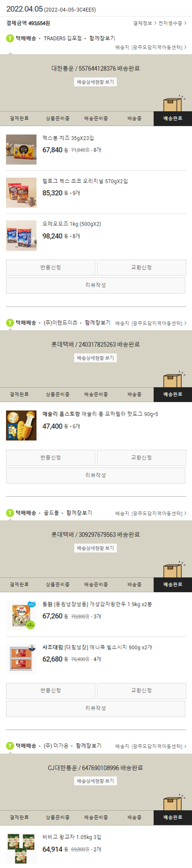Request 반품신청 for TRADERS 김포점 items
Image resolution: width=192 pixels, height=868 pixels.
point(51,268)
